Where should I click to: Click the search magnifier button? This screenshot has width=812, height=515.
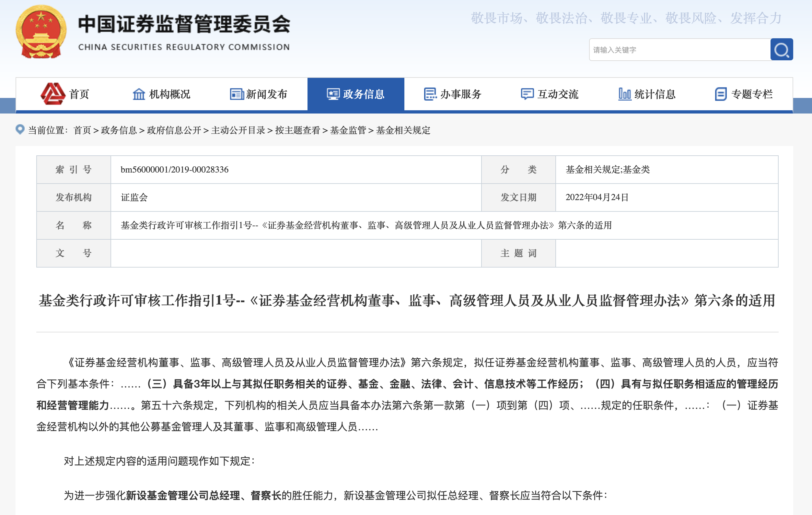(781, 50)
